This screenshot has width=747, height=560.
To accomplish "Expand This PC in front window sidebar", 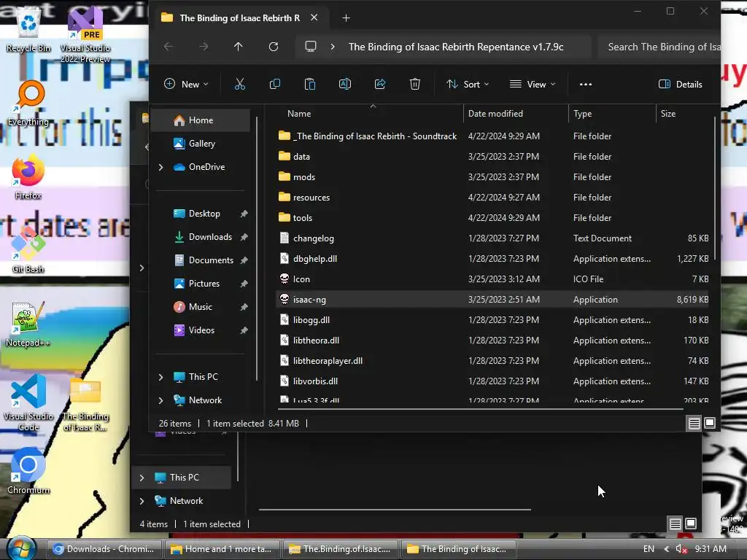I will point(161,377).
